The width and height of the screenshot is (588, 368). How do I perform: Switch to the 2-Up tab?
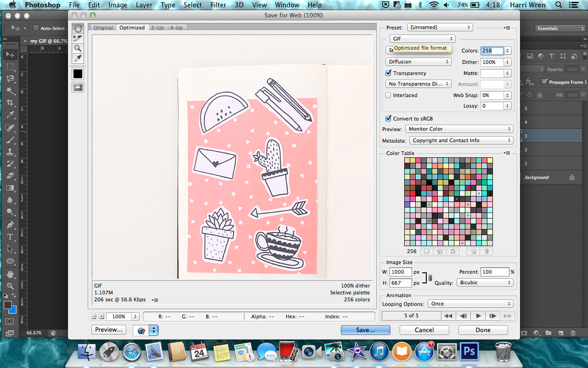point(158,28)
